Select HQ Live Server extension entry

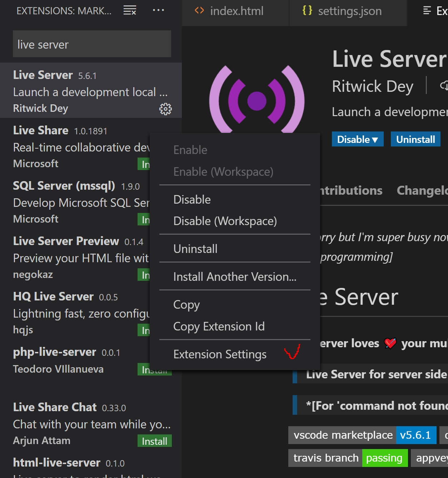point(75,312)
